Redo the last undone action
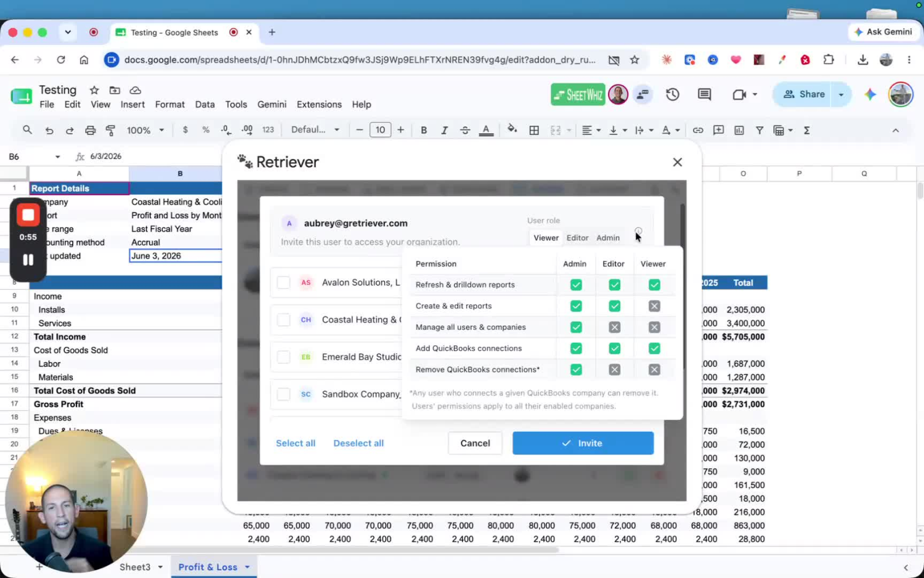Screen dimensions: 924x578 70,130
